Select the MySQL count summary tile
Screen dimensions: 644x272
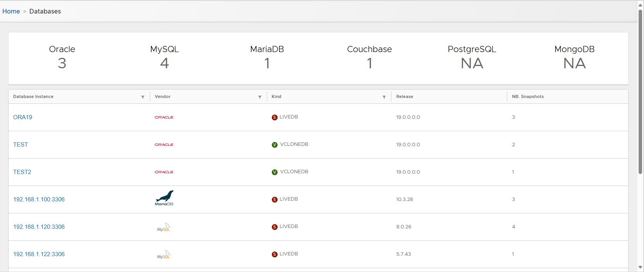(x=164, y=58)
